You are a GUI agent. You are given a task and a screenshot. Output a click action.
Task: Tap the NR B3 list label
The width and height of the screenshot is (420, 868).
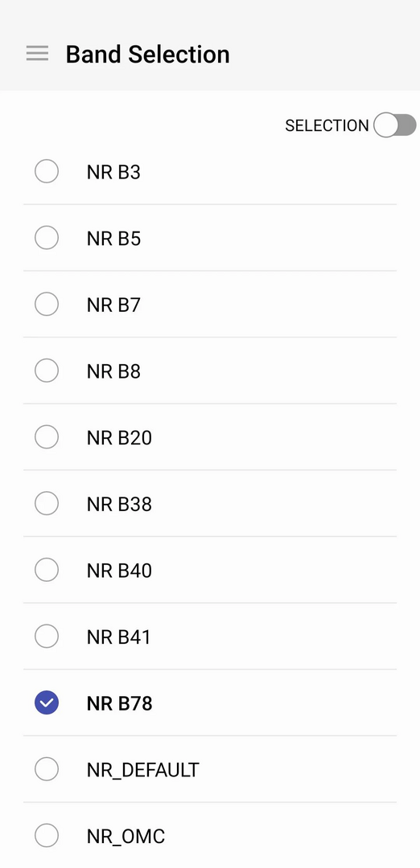(113, 172)
